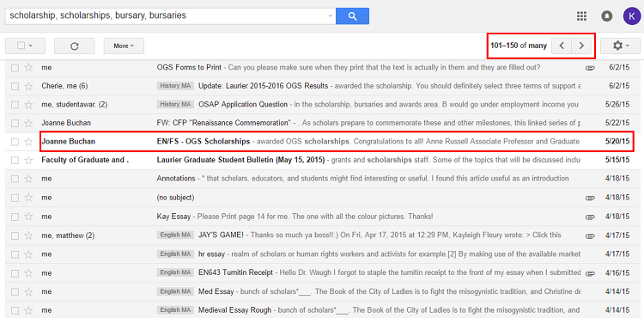This screenshot has height=318, width=644.
Task: Tick checkbox for Cherie, me (6) email
Action: [15, 86]
